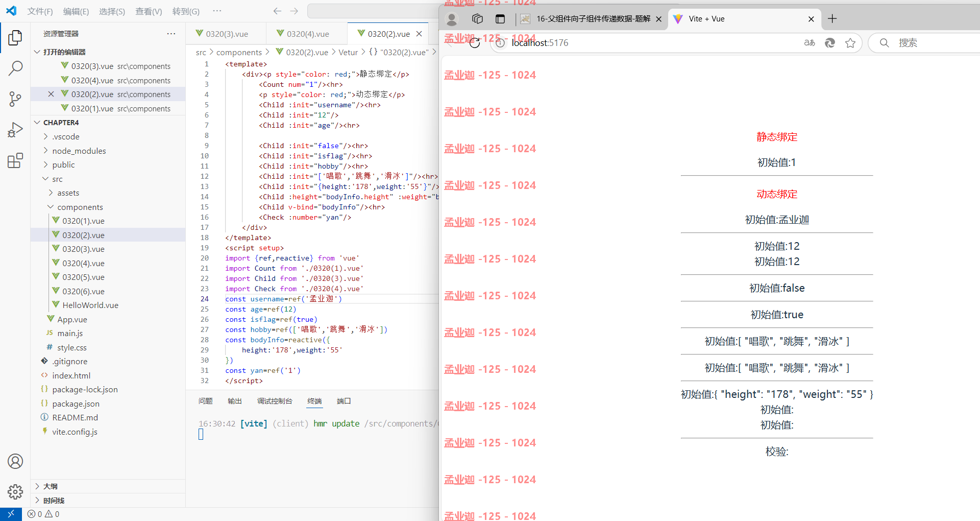Image resolution: width=980 pixels, height=521 pixels.
Task: Click the components breadcrumb segment
Action: (x=239, y=52)
